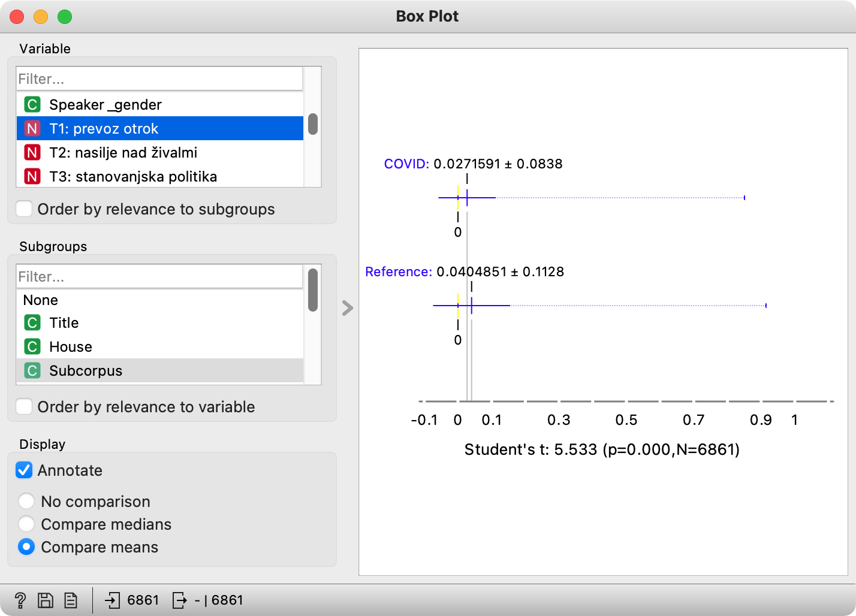Click the Variable filter input field
The width and height of the screenshot is (856, 616).
point(159,79)
